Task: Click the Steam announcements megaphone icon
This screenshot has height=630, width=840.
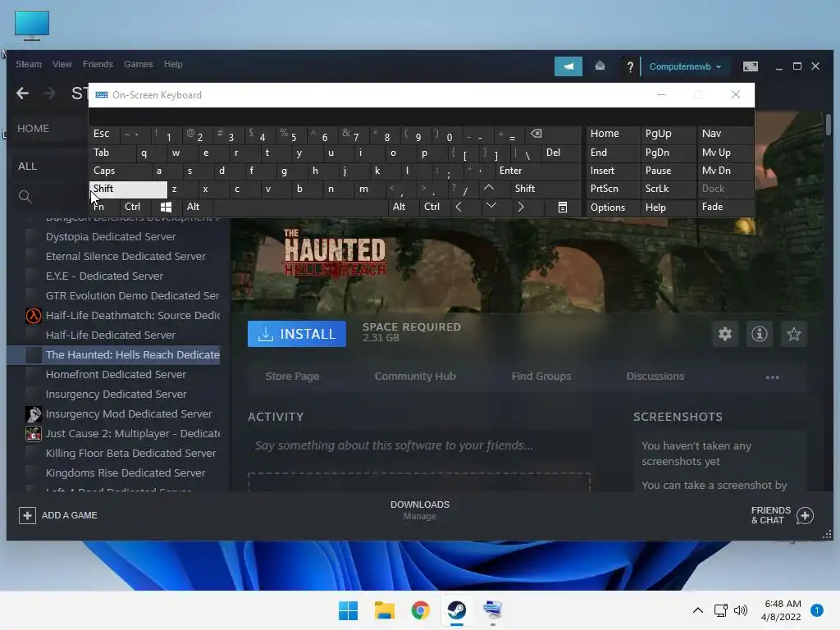Action: point(568,66)
